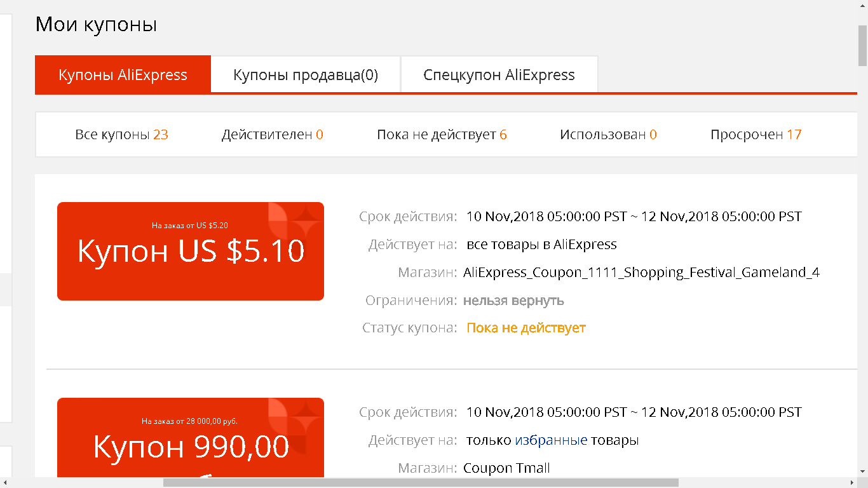
Task: Click the избранные link
Action: pyautogui.click(x=551, y=440)
